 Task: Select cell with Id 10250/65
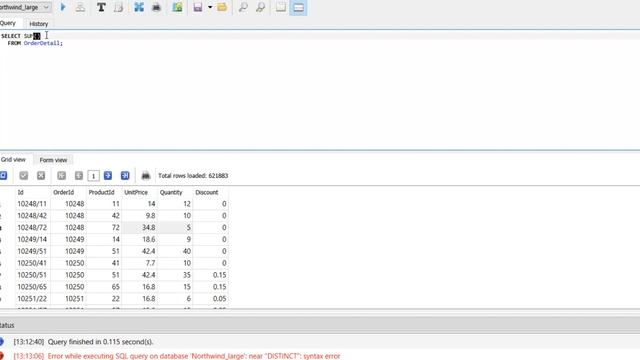pos(33,287)
